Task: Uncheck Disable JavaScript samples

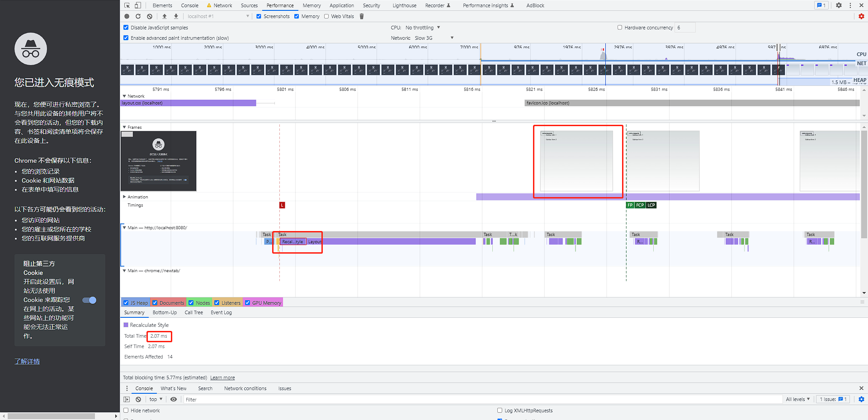Action: (126, 27)
